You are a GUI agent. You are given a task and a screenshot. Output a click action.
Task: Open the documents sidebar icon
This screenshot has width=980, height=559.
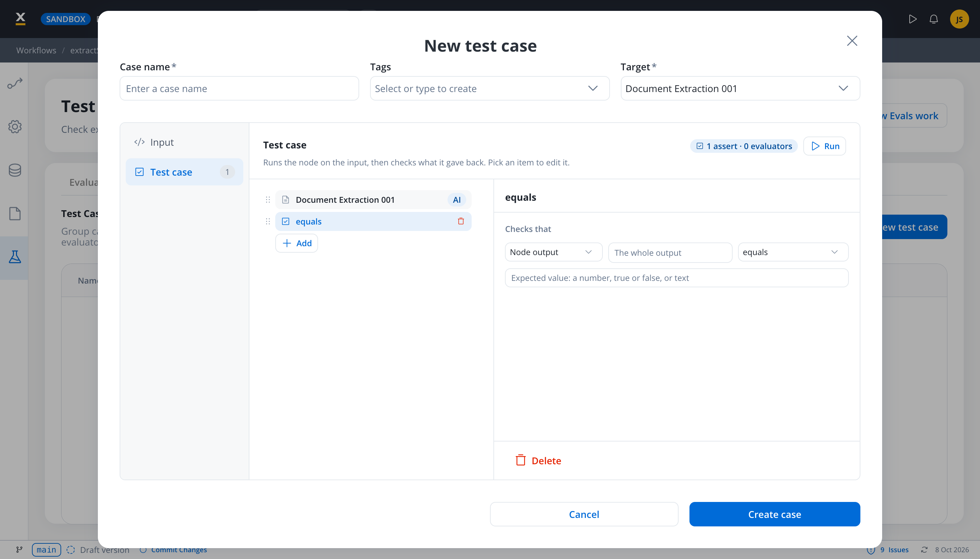(x=15, y=214)
